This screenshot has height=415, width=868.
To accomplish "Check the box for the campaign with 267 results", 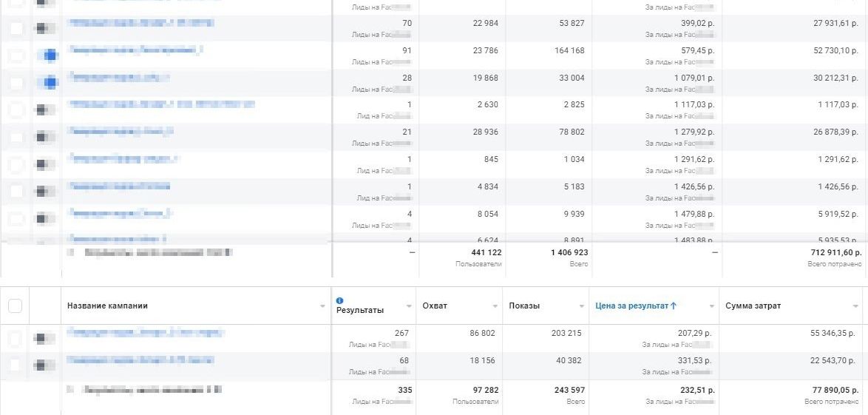I will point(16,337).
